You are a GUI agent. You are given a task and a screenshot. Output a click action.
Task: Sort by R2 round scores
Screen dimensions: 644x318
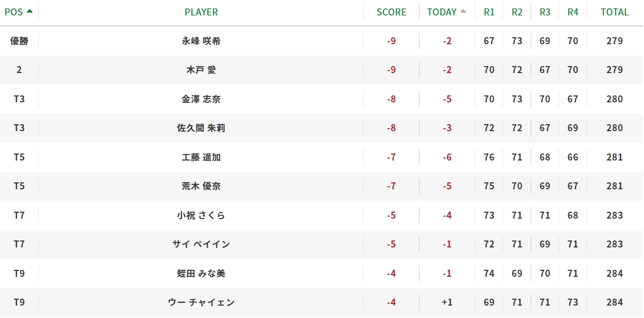click(517, 12)
